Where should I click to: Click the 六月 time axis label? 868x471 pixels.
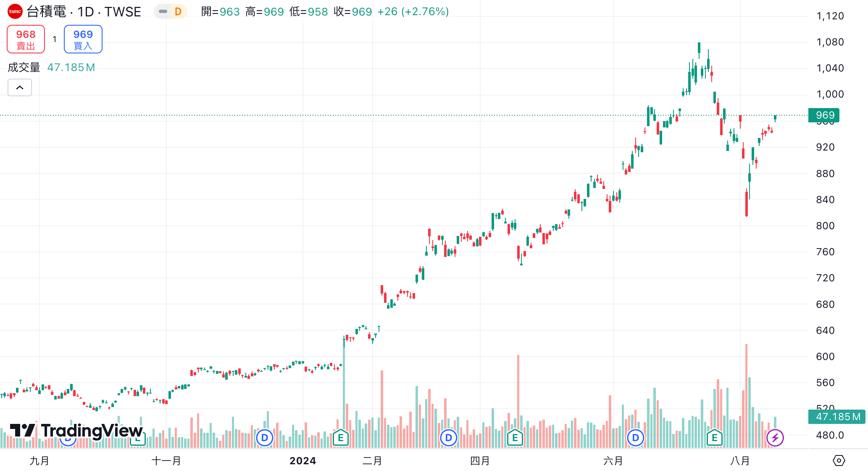coord(613,461)
